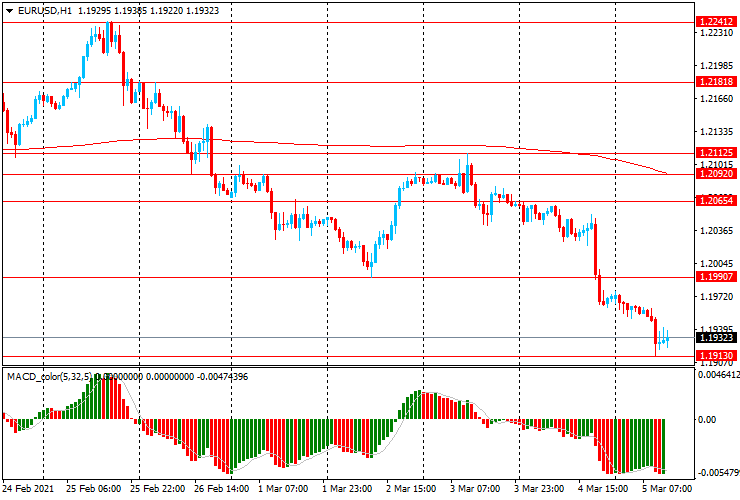The width and height of the screenshot is (740, 500).
Task: Click the 1.22310 price axis value
Action: [x=717, y=33]
